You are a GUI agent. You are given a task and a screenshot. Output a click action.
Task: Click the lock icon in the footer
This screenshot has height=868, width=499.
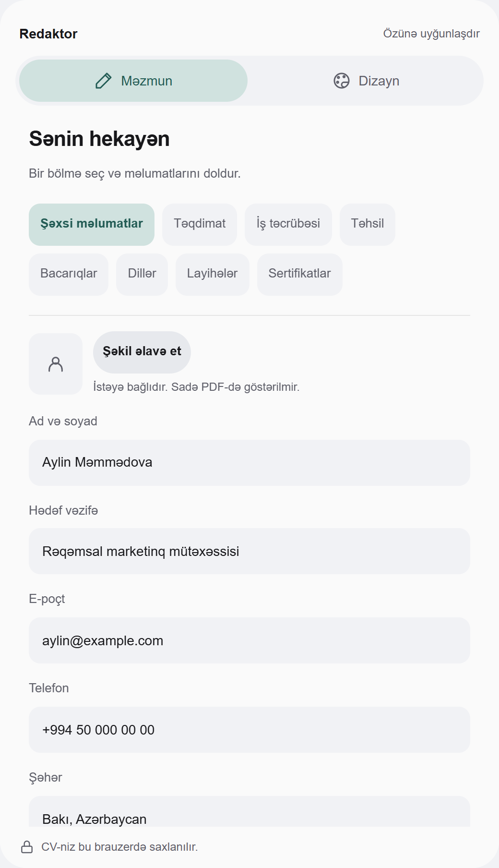(27, 847)
